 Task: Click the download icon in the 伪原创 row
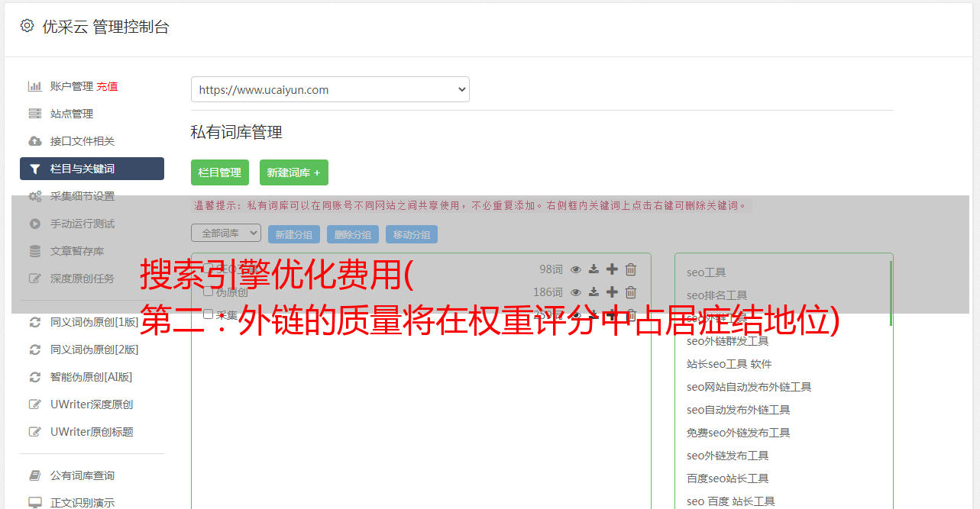[x=593, y=292]
